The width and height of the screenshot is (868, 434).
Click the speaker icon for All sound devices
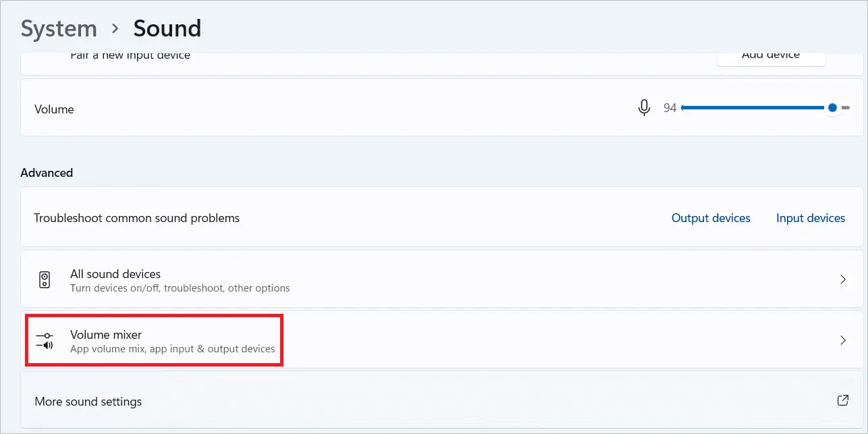(x=45, y=280)
